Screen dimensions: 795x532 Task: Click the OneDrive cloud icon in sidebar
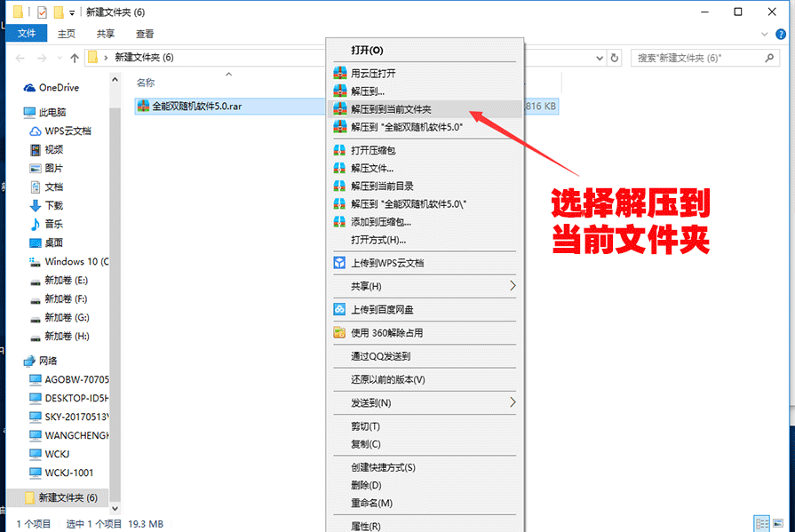point(29,88)
